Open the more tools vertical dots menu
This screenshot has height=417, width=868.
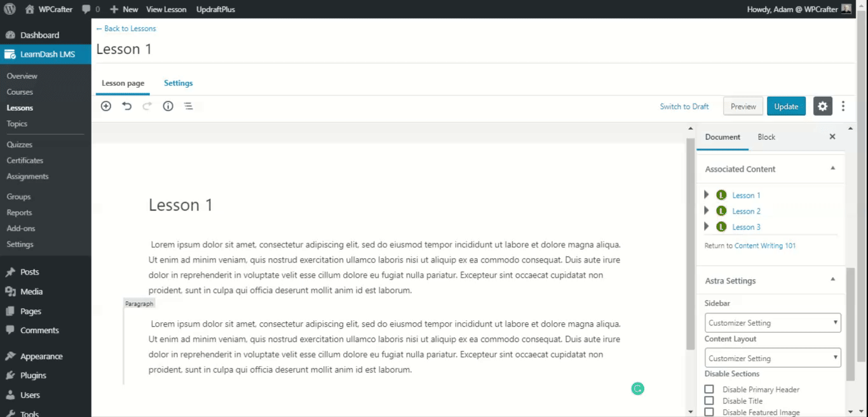click(843, 106)
